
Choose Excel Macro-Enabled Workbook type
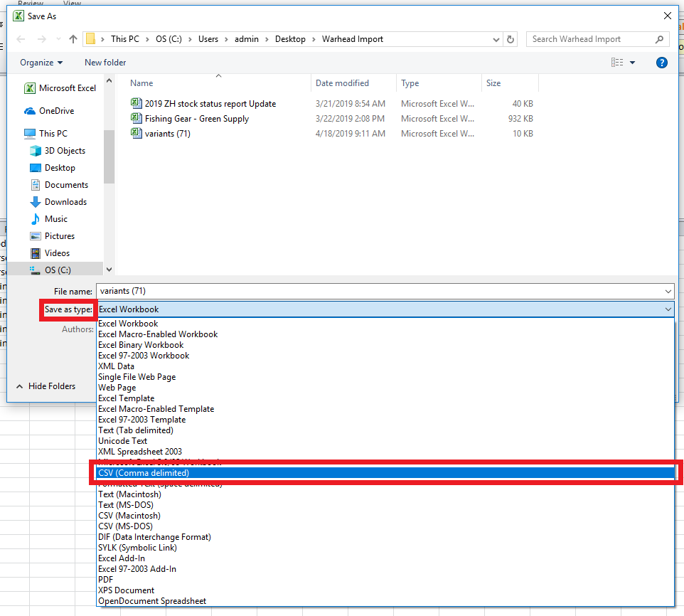coord(385,334)
